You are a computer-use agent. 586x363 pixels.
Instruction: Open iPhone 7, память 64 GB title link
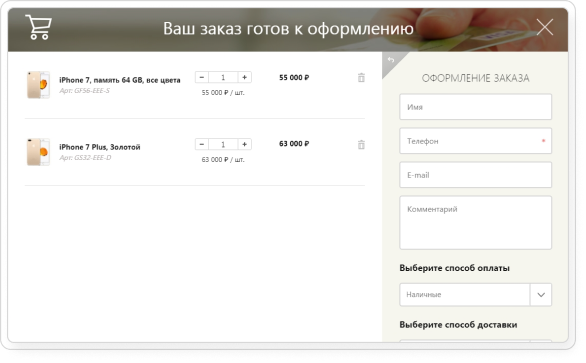click(120, 80)
